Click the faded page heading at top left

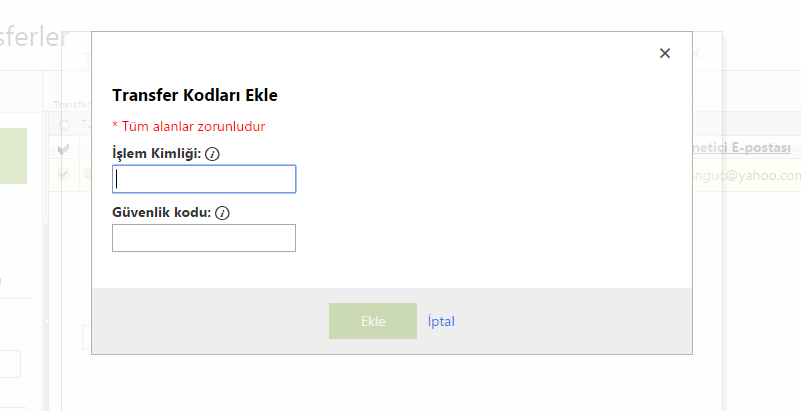coord(35,38)
